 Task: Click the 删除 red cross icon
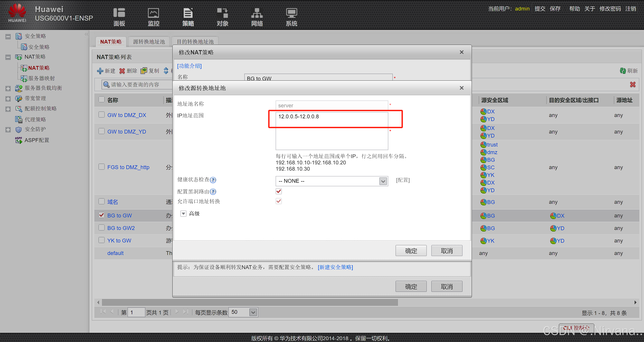pyautogui.click(x=122, y=71)
